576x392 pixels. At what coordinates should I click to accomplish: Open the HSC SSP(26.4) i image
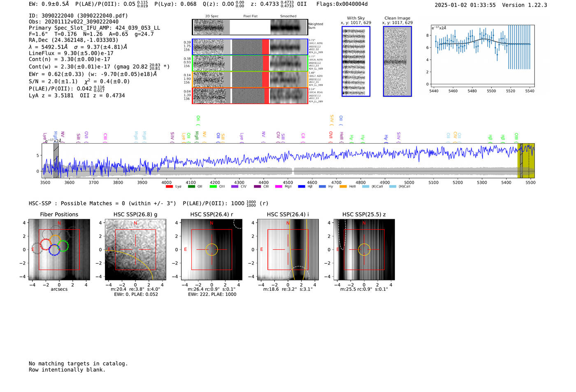coord(288,250)
